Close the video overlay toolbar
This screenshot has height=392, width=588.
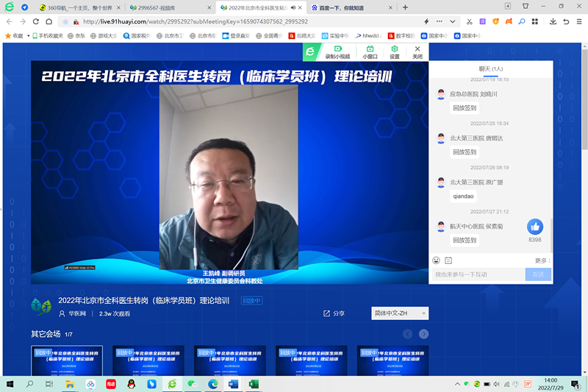click(x=417, y=51)
